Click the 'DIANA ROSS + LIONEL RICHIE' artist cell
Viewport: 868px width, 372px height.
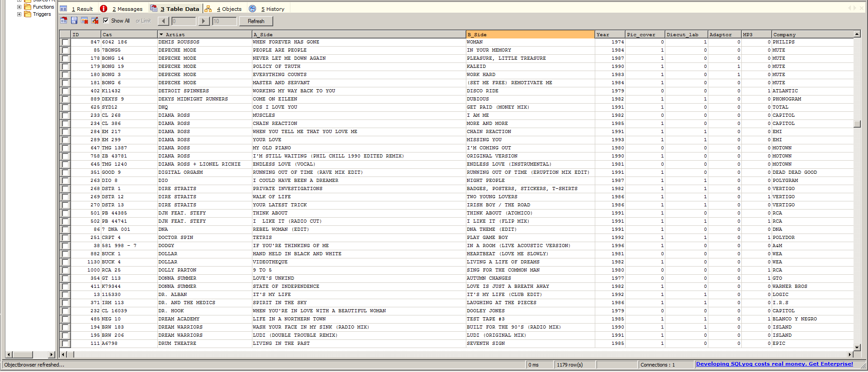[x=204, y=164]
